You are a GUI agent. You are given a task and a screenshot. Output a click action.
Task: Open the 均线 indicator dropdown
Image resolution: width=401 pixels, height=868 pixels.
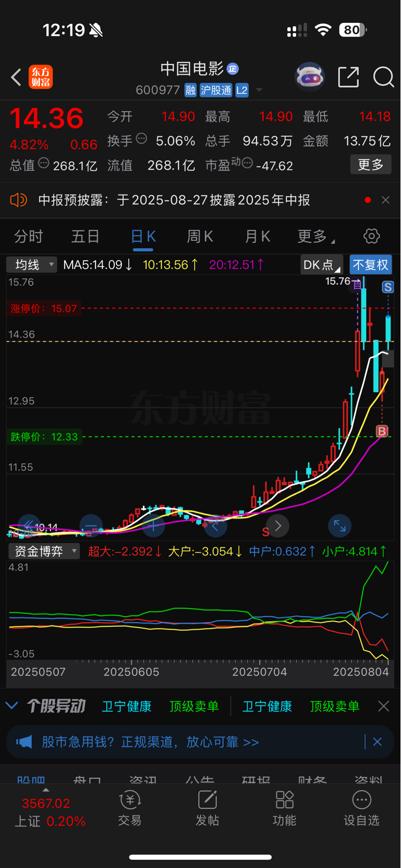(32, 265)
